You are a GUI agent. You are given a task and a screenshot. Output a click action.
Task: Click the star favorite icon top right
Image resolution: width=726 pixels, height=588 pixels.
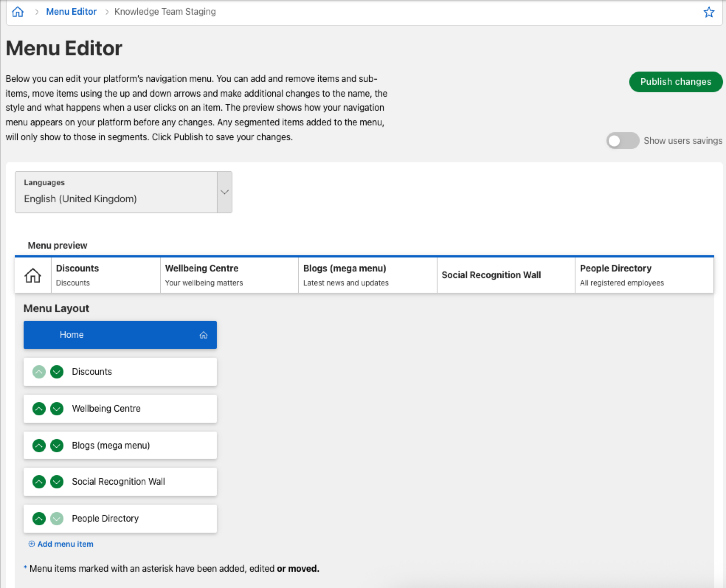pyautogui.click(x=709, y=12)
